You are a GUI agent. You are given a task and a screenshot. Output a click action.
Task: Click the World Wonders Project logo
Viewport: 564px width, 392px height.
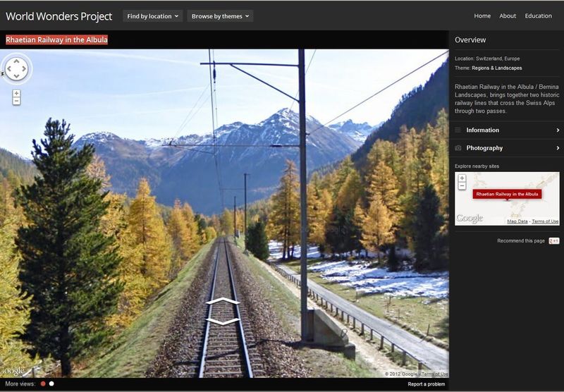[59, 16]
